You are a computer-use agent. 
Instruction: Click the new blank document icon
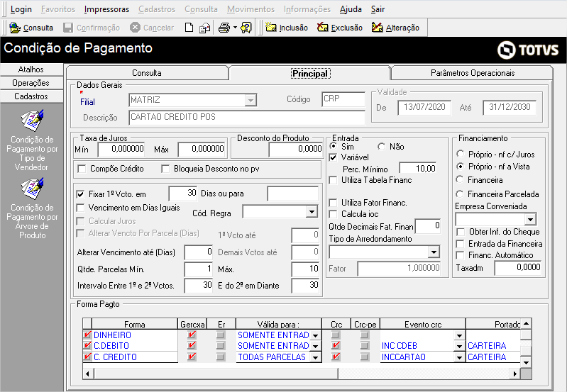pyautogui.click(x=189, y=28)
